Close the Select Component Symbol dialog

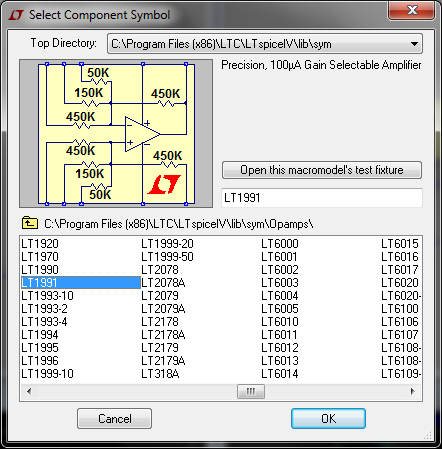[412, 10]
